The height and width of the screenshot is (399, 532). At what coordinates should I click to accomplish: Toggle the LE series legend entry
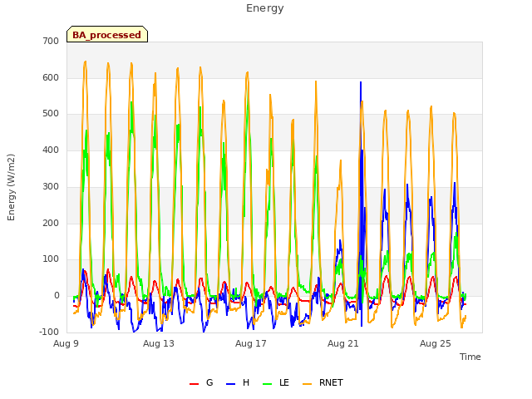pos(276,383)
